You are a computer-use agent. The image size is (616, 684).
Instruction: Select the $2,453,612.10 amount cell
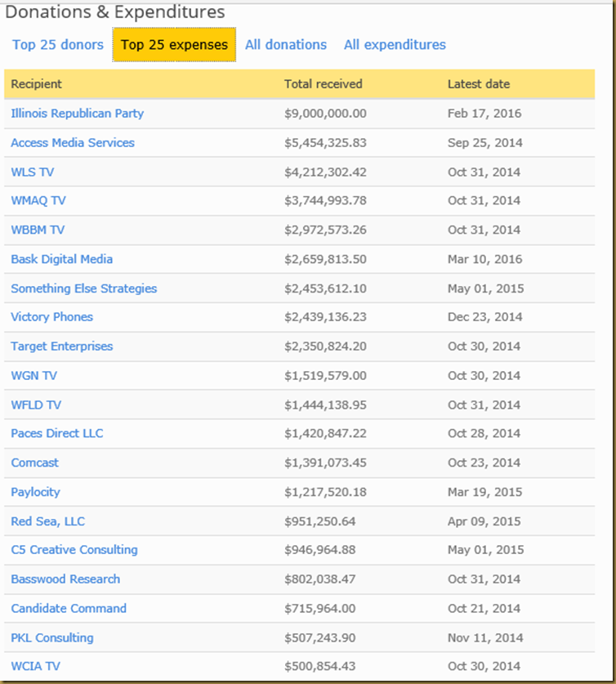325,288
